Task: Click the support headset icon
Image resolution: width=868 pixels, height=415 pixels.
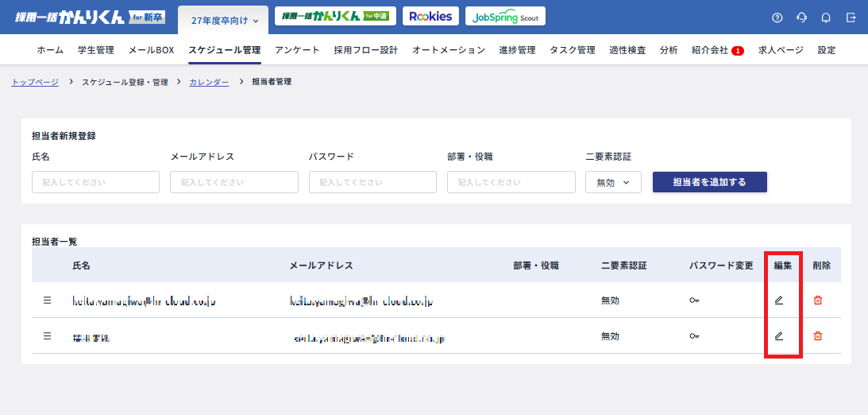Action: (801, 17)
